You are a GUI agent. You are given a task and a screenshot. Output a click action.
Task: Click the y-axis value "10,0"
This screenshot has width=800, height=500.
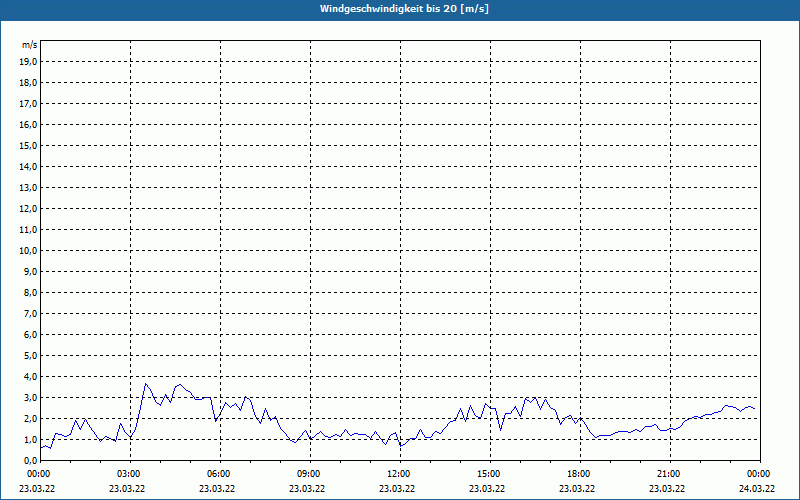(x=30, y=251)
